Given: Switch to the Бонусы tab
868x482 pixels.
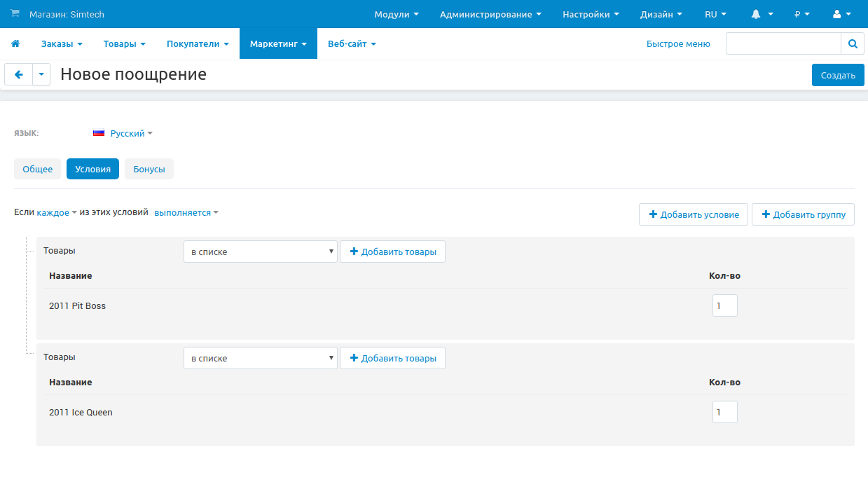Looking at the screenshot, I should click(x=149, y=169).
